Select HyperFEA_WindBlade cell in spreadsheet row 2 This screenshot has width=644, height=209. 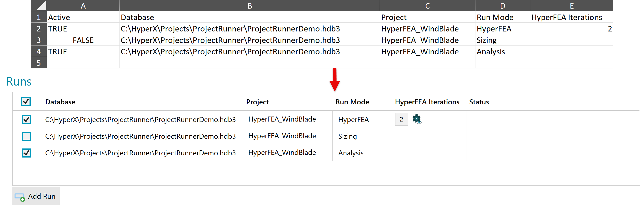(428, 29)
